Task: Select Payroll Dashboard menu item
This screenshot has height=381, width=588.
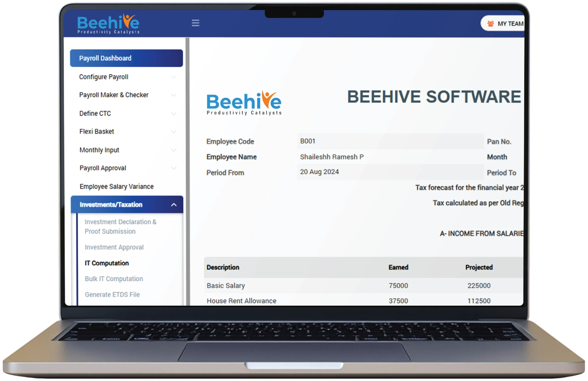Action: point(126,58)
